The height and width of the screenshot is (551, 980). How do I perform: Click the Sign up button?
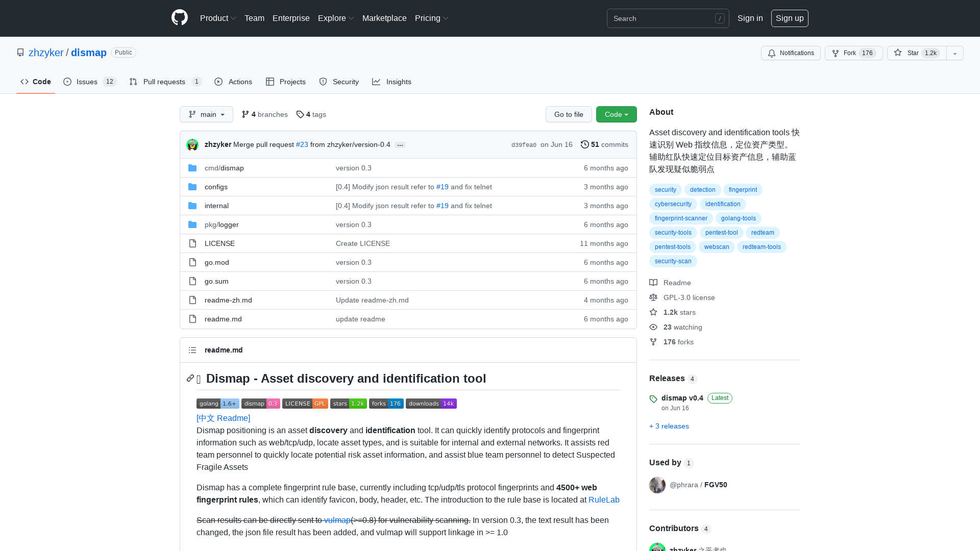[790, 18]
